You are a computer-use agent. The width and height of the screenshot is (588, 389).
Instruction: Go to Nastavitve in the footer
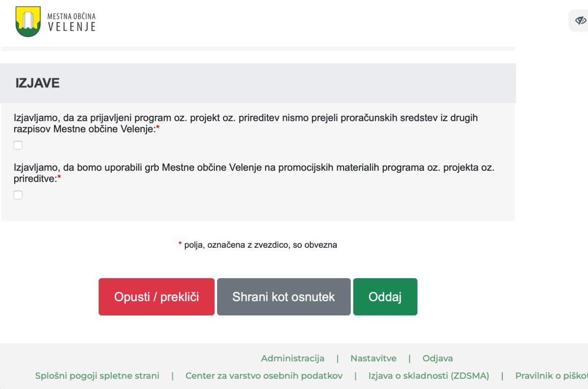[x=373, y=358]
